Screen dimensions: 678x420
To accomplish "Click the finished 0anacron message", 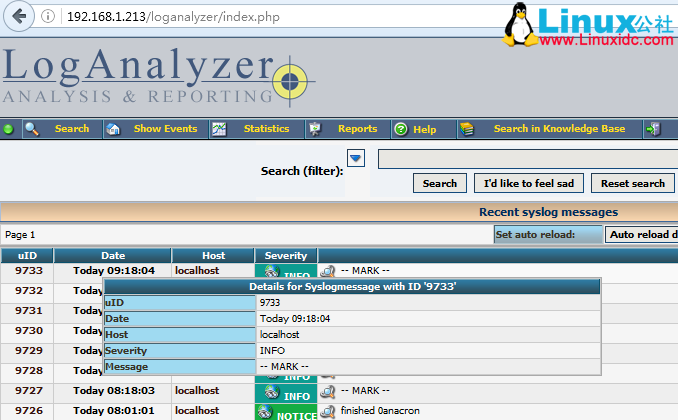I will pos(380,410).
